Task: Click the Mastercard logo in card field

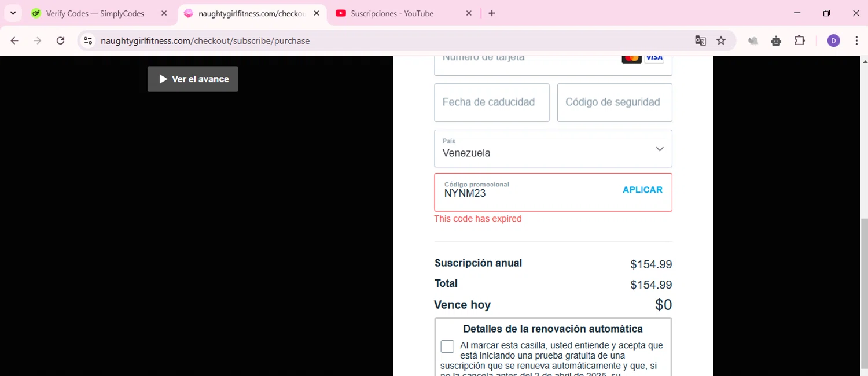Action: pyautogui.click(x=631, y=58)
